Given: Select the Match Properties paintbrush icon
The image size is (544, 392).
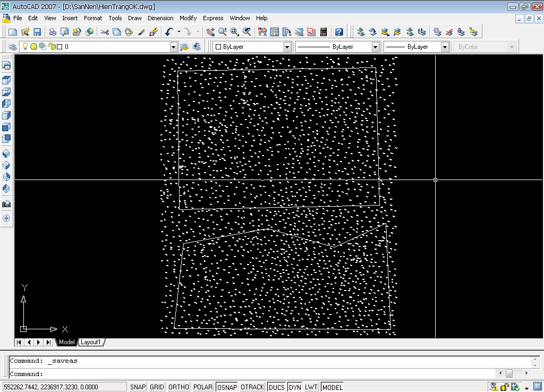Looking at the screenshot, I should pos(141,32).
